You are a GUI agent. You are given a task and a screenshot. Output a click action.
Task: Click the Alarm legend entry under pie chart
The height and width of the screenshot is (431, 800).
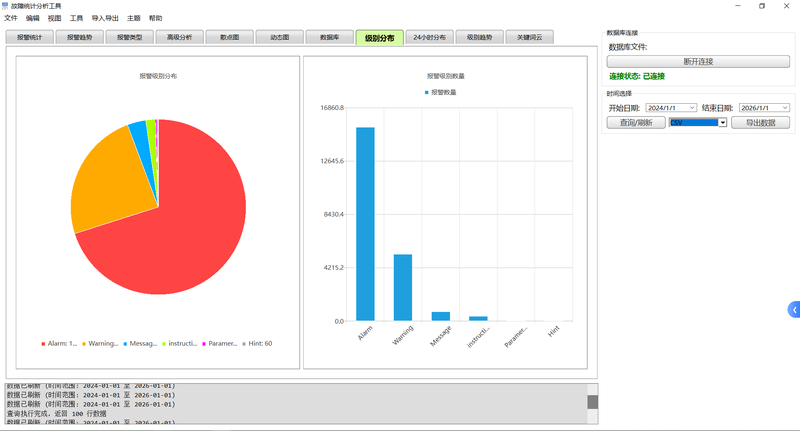pos(59,343)
